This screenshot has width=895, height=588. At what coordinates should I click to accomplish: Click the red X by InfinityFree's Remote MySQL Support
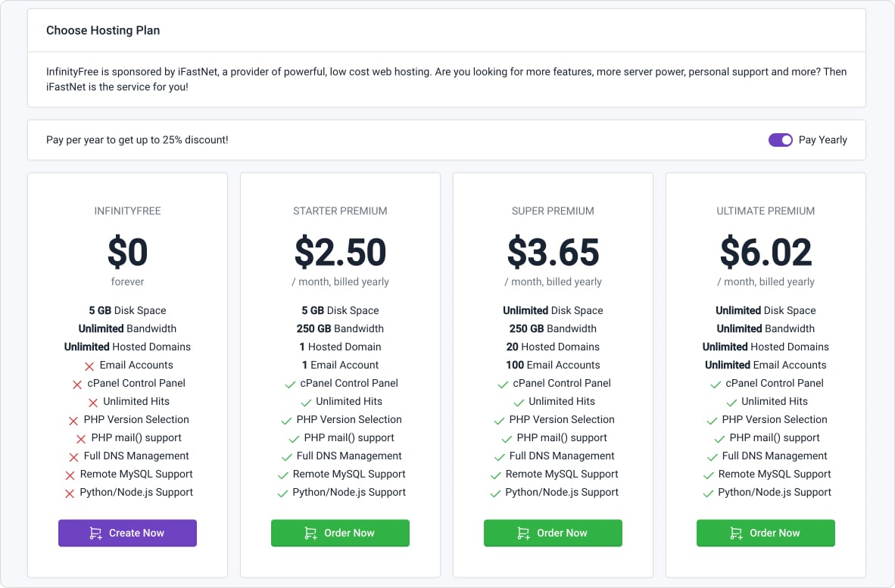[70, 475]
